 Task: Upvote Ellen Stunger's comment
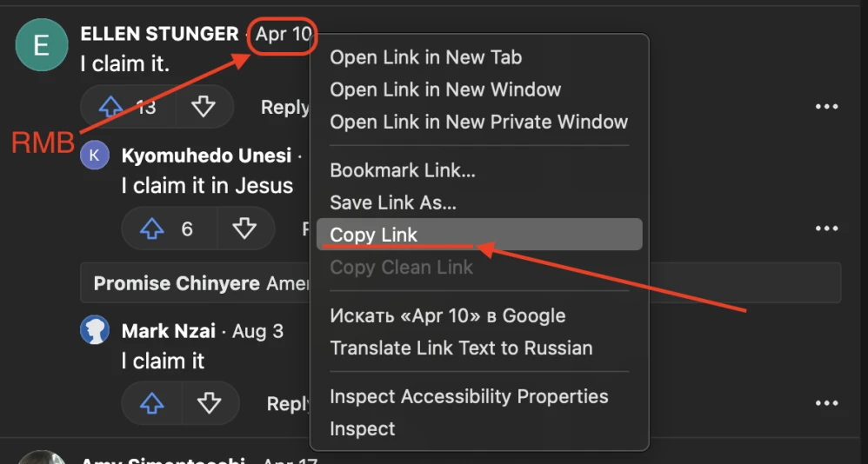pos(110,107)
